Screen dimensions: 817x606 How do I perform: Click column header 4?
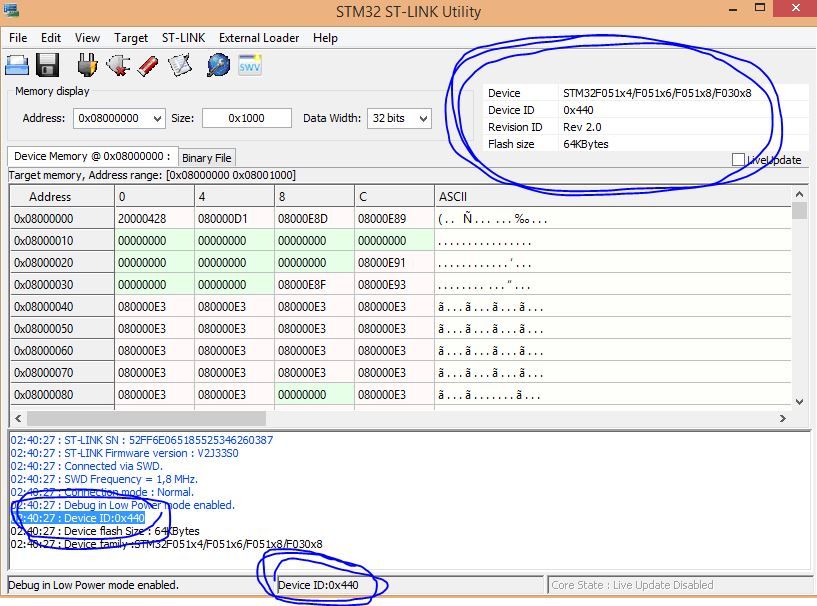point(234,196)
